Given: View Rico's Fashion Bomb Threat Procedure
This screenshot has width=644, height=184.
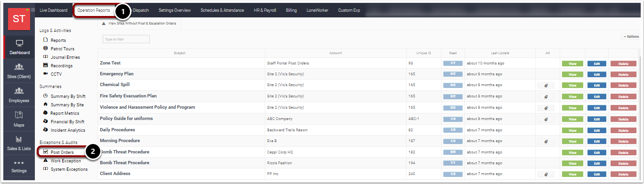Looking at the screenshot, I should coord(572,163).
